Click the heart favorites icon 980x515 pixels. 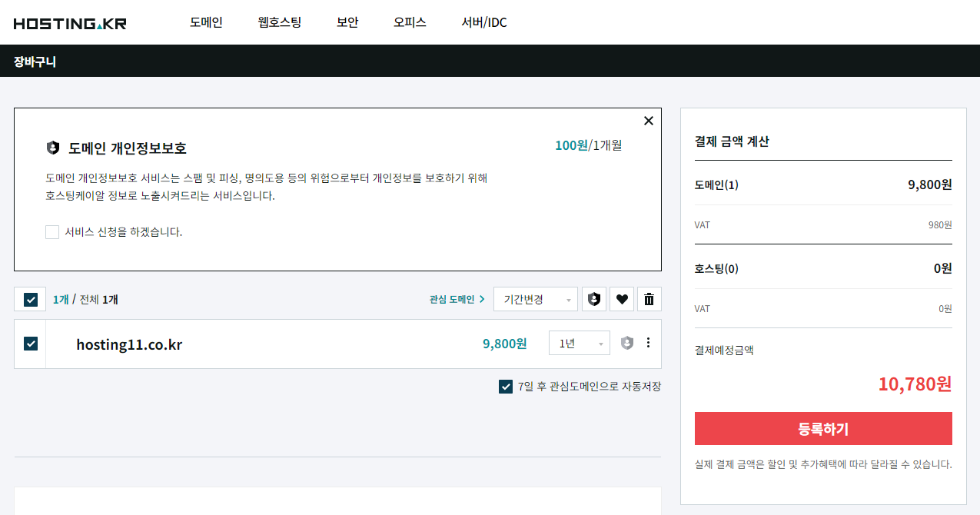point(622,300)
